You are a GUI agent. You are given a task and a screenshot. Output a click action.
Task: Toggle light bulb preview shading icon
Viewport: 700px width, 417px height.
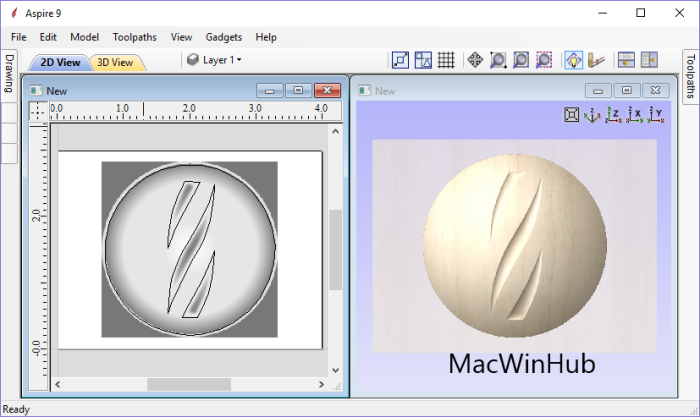point(573,60)
